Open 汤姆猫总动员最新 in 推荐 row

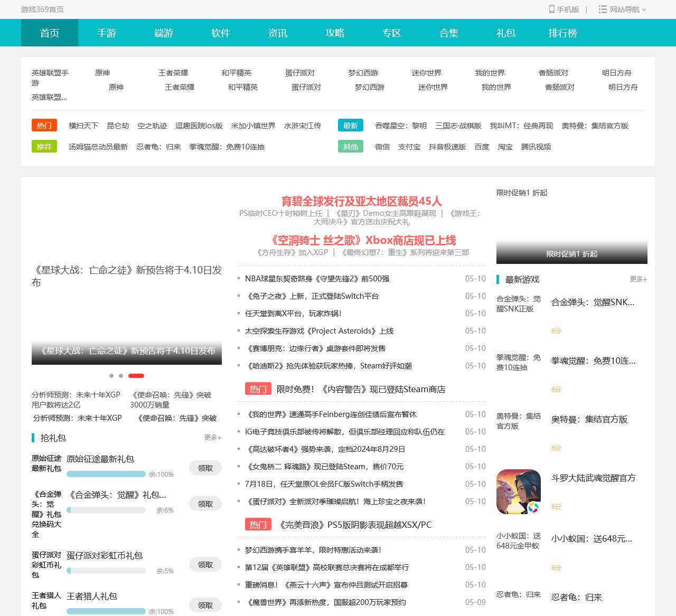click(x=98, y=147)
